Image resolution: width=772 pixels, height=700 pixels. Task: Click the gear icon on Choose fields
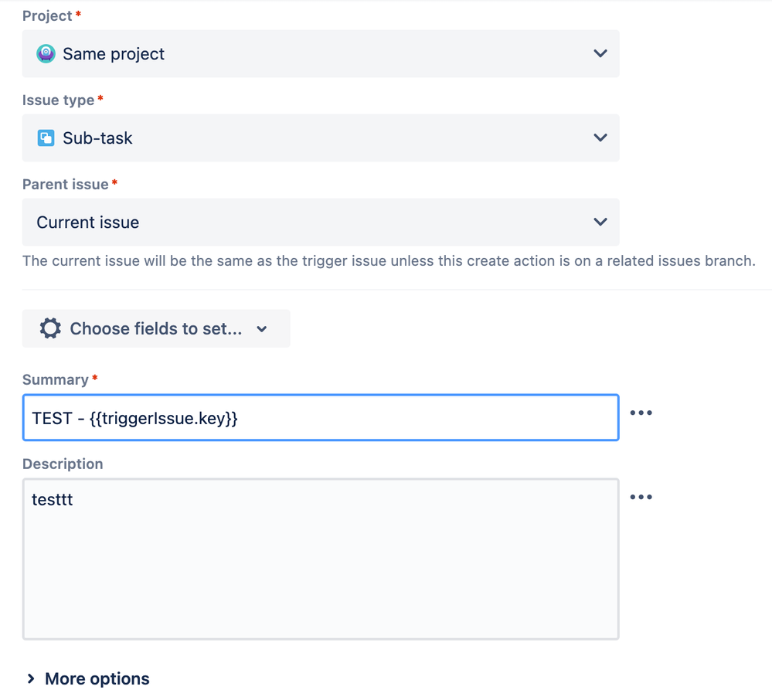(x=50, y=329)
